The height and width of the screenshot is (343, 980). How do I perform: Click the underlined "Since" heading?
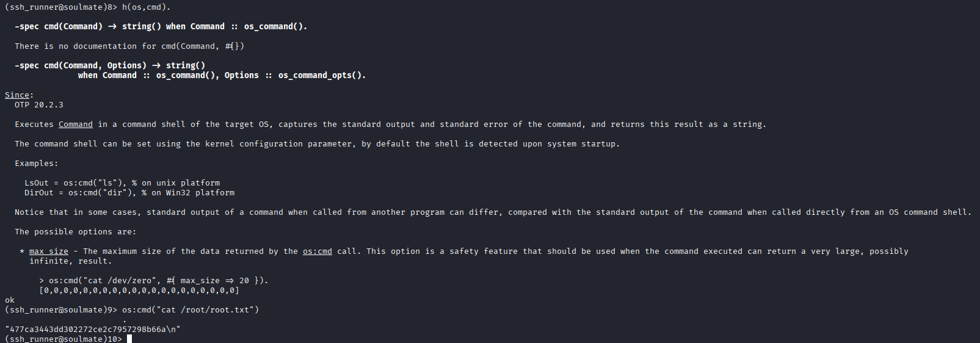coord(17,95)
